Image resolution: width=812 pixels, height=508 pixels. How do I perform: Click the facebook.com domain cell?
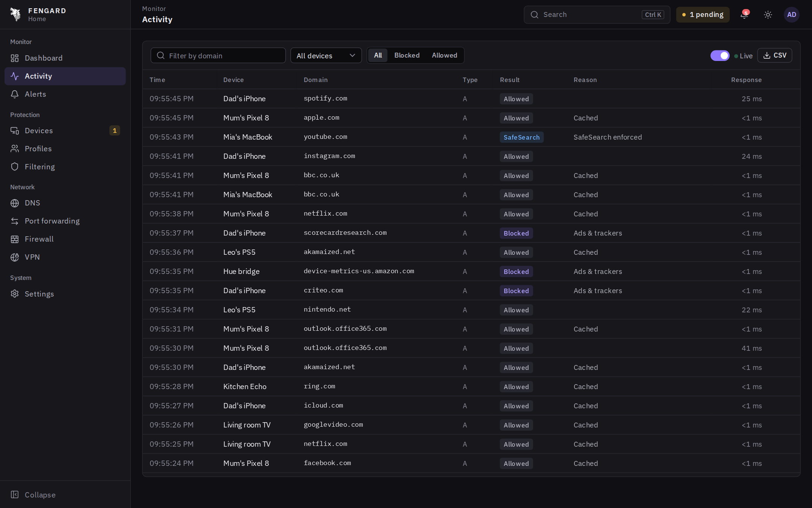click(327, 463)
